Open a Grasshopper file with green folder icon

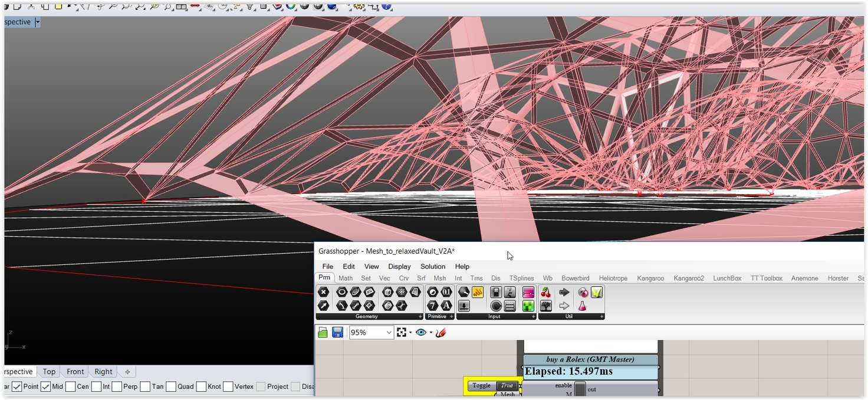(x=323, y=333)
